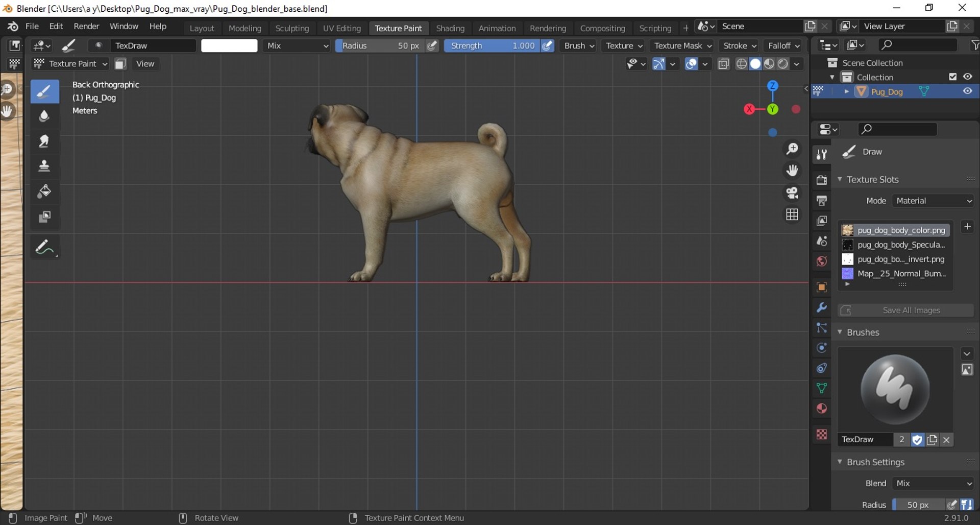The height and width of the screenshot is (525, 980).
Task: Expand Pug_Dog item in outliner
Action: pos(847,91)
